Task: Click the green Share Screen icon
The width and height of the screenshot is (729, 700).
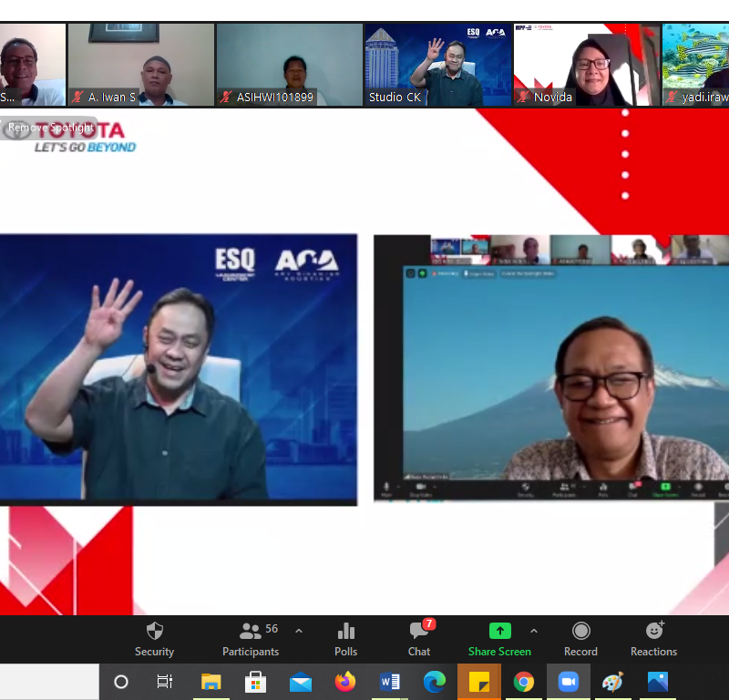Action: 499,631
